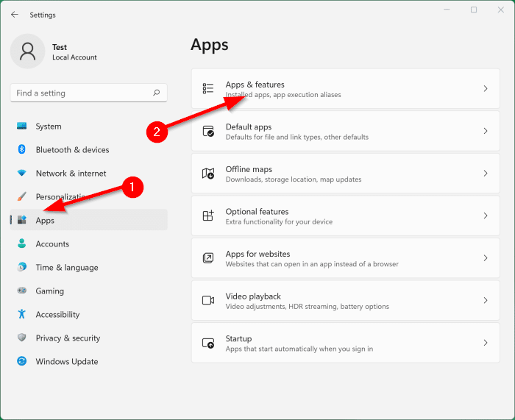515x420 pixels.
Task: Select the Apps sidebar icon
Action: point(21,220)
